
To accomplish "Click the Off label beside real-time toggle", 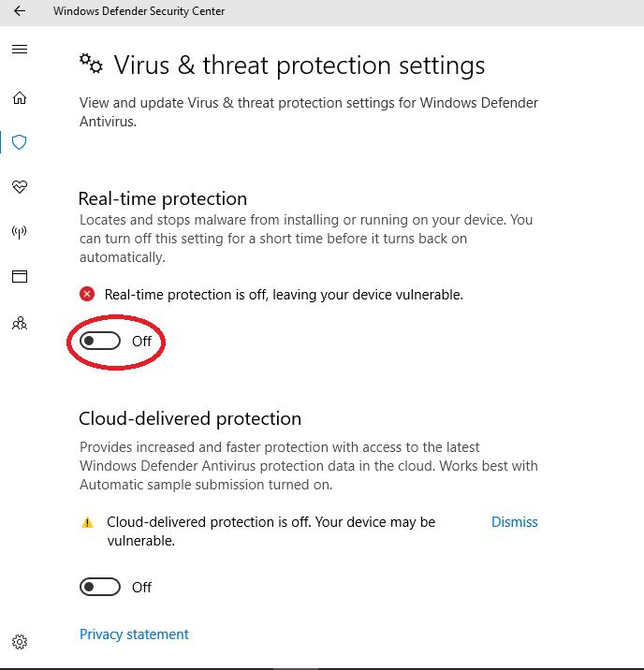I will pyautogui.click(x=141, y=341).
